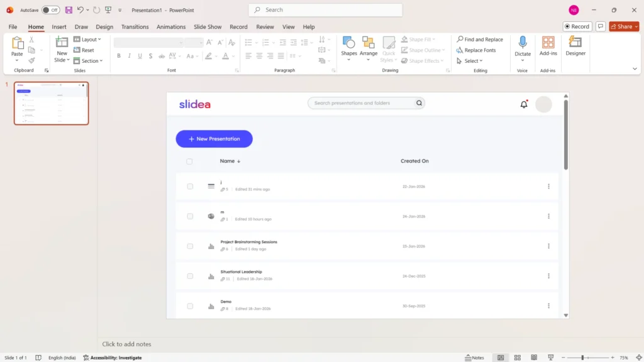This screenshot has width=644, height=362.
Task: Switch to Slide Sorter view
Action: tap(517, 358)
